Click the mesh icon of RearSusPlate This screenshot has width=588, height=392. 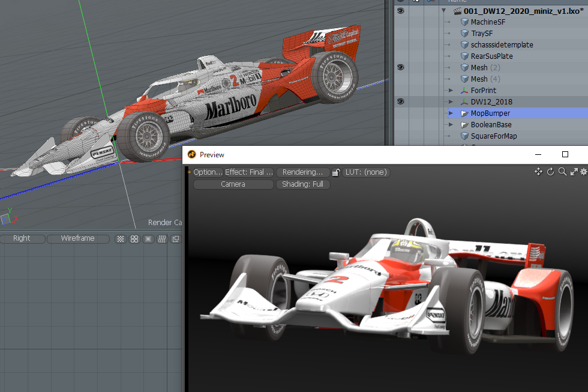coord(464,56)
